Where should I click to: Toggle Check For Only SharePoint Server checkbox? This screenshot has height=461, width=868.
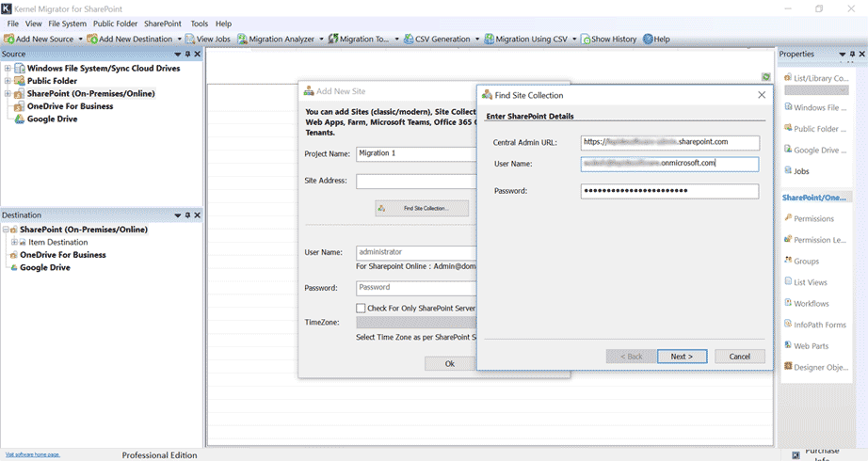[361, 309]
